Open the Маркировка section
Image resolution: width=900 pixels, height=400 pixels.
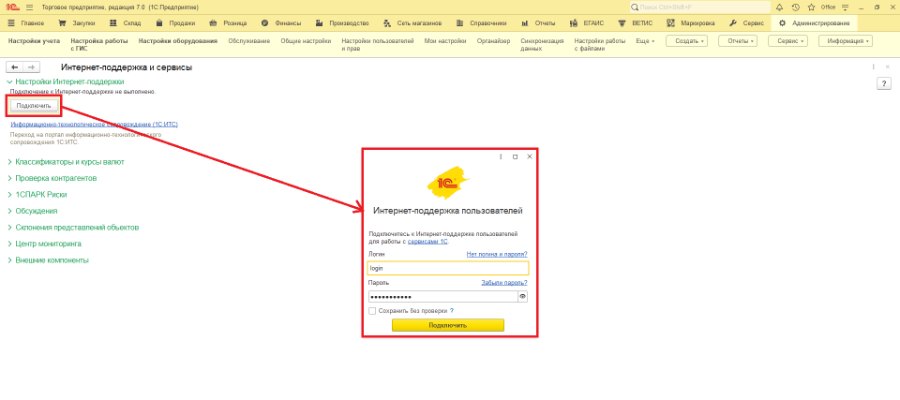pyautogui.click(x=691, y=24)
